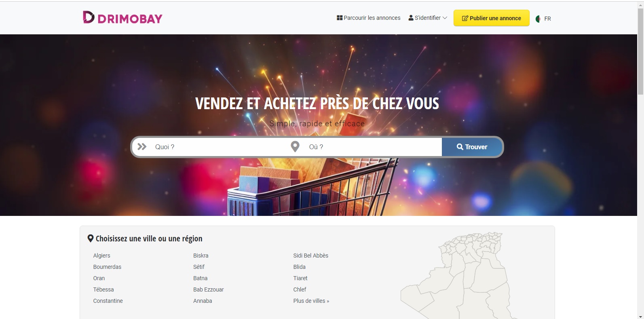Select the city Blida
The height and width of the screenshot is (319, 644).
[300, 267]
